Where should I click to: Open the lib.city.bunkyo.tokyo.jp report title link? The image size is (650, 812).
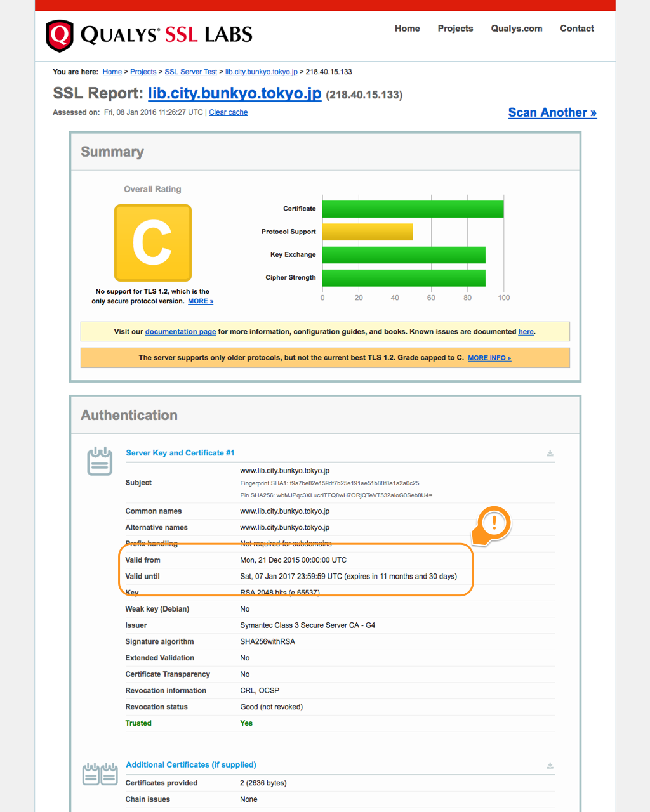click(x=235, y=93)
